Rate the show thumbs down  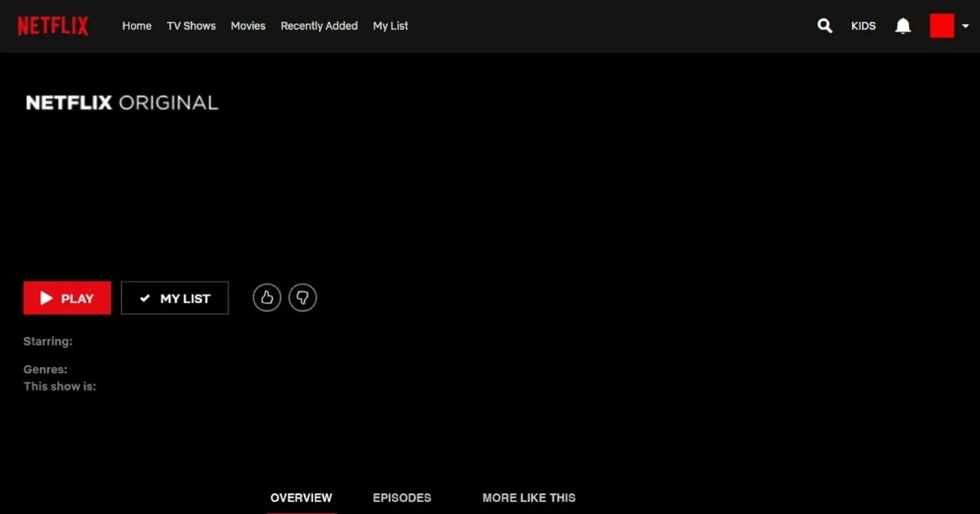coord(302,298)
